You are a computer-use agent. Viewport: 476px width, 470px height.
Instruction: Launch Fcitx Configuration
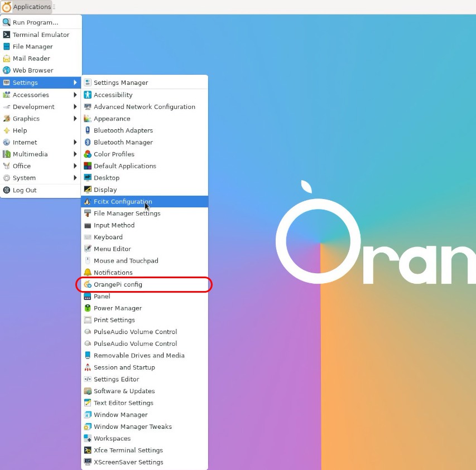[x=145, y=201]
